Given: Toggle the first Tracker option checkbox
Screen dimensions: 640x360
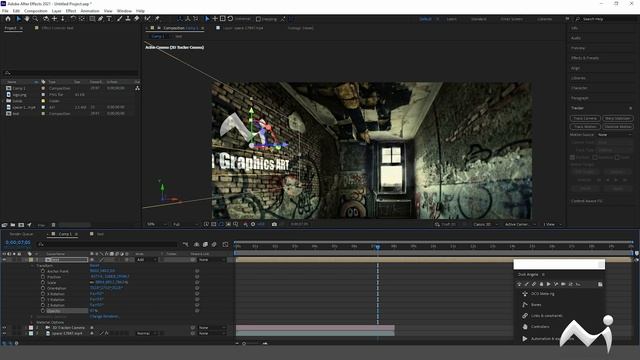Looking at the screenshot, I should pos(572,157).
